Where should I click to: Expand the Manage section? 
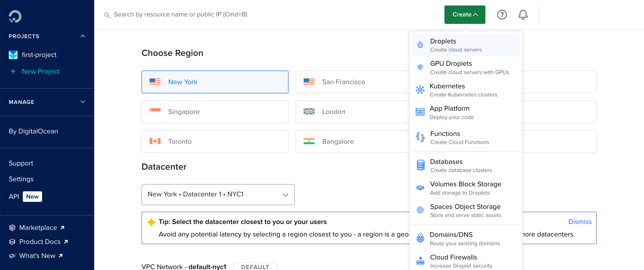pos(83,102)
